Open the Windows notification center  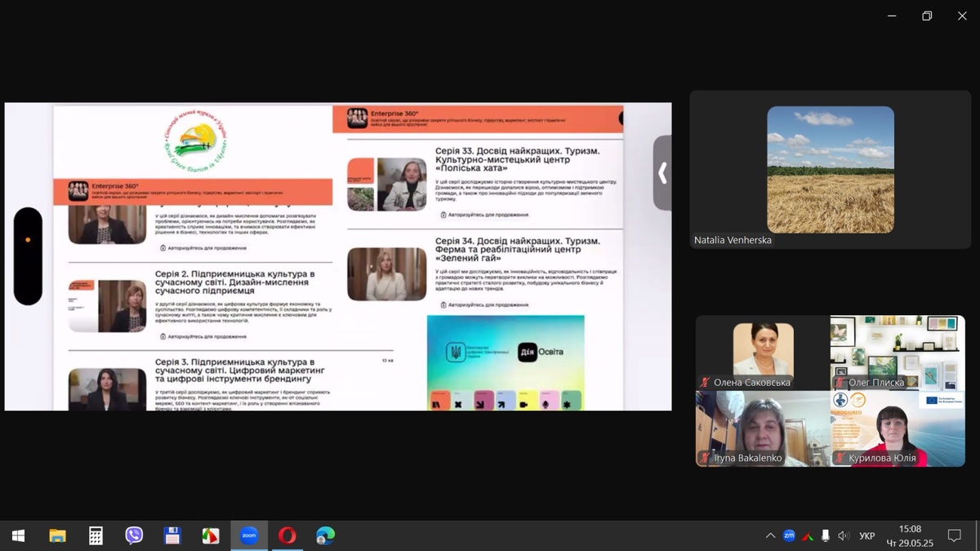coord(954,535)
